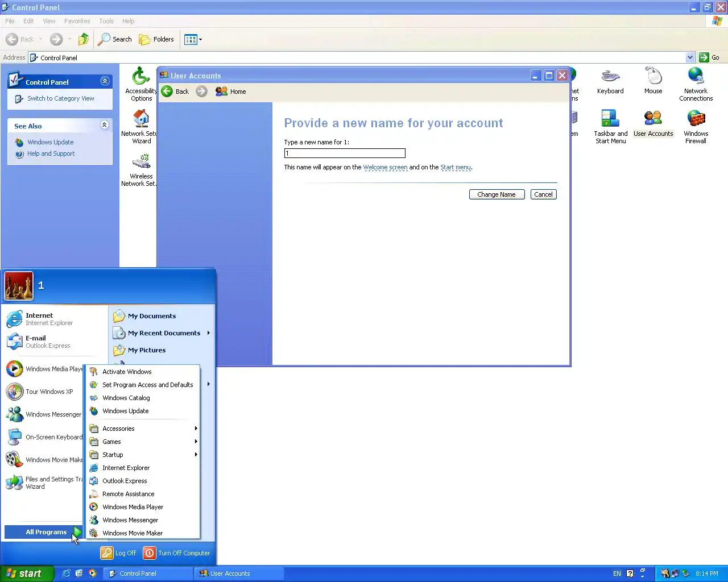The height and width of the screenshot is (582, 728).
Task: Open Windows Media Player in pinned list
Action: [44, 369]
